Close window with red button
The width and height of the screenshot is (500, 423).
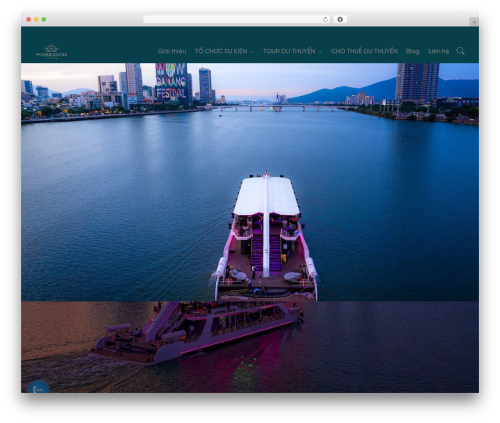tap(29, 19)
